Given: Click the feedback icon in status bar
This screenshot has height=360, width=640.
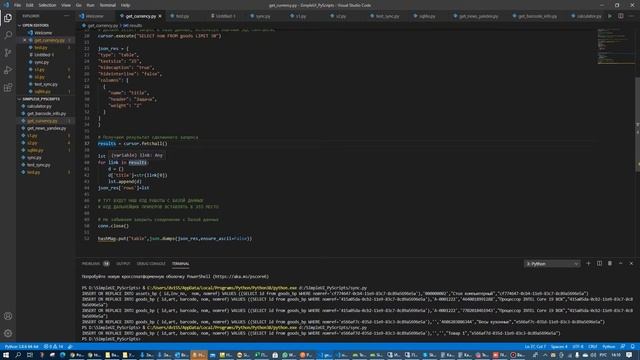Looking at the screenshot, I should [623, 347].
